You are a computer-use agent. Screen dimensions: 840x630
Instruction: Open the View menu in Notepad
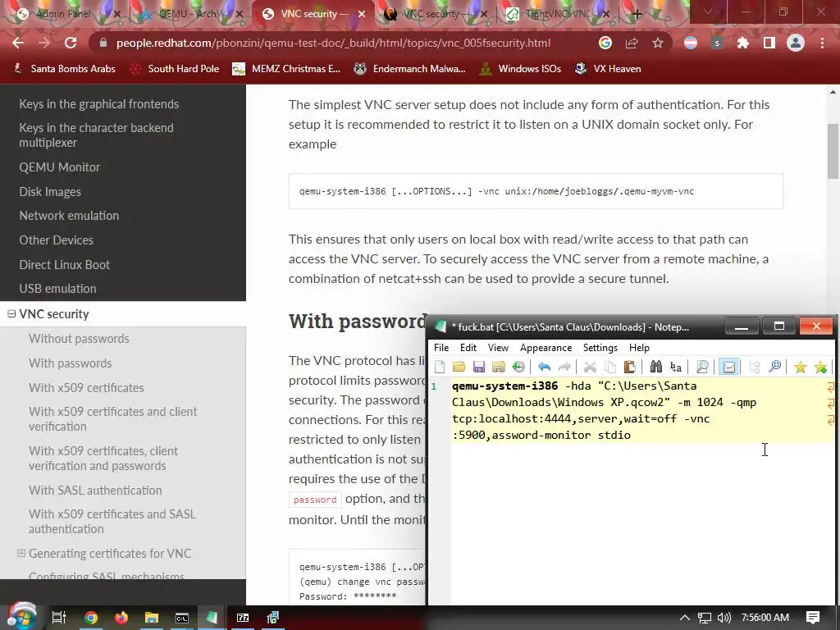tap(498, 348)
